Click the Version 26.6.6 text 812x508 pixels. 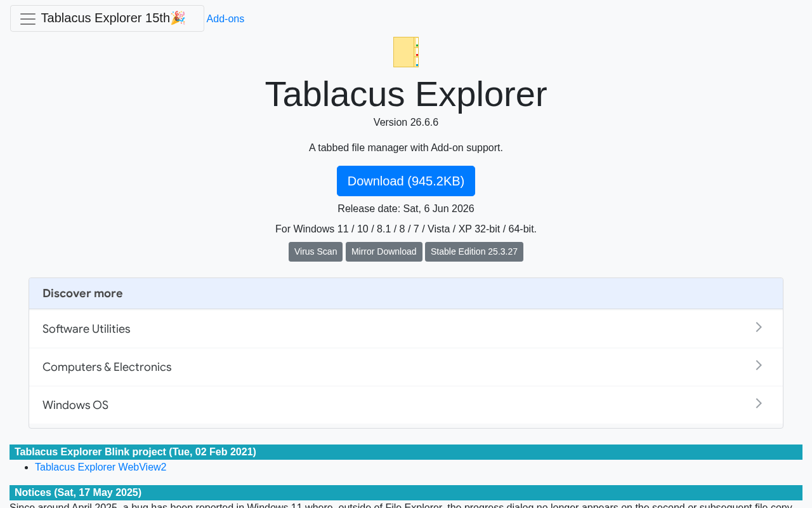point(406,123)
